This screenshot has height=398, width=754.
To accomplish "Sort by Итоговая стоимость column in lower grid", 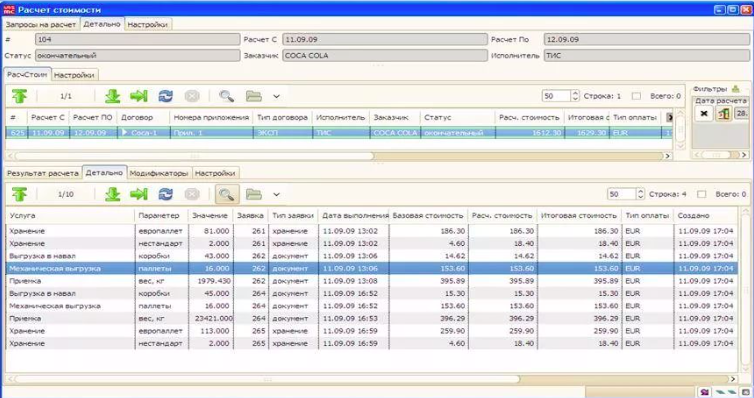I will (578, 215).
